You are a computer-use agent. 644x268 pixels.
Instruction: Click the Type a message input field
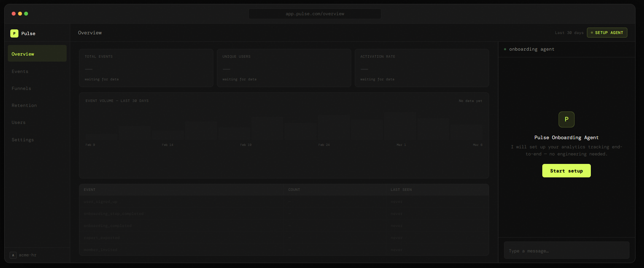[566, 251]
